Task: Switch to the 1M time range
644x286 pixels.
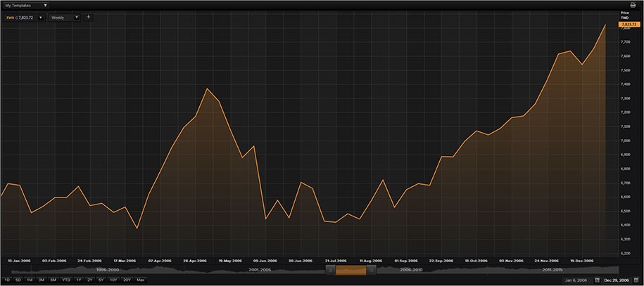Action: [30, 280]
